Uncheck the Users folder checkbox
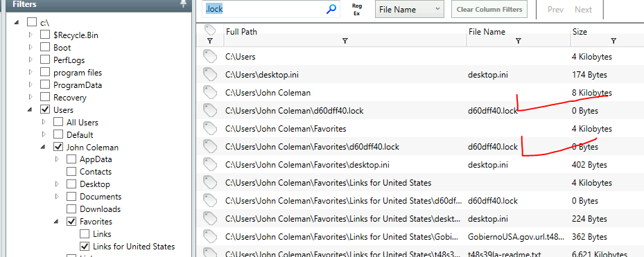The height and width of the screenshot is (257, 644). (x=45, y=109)
